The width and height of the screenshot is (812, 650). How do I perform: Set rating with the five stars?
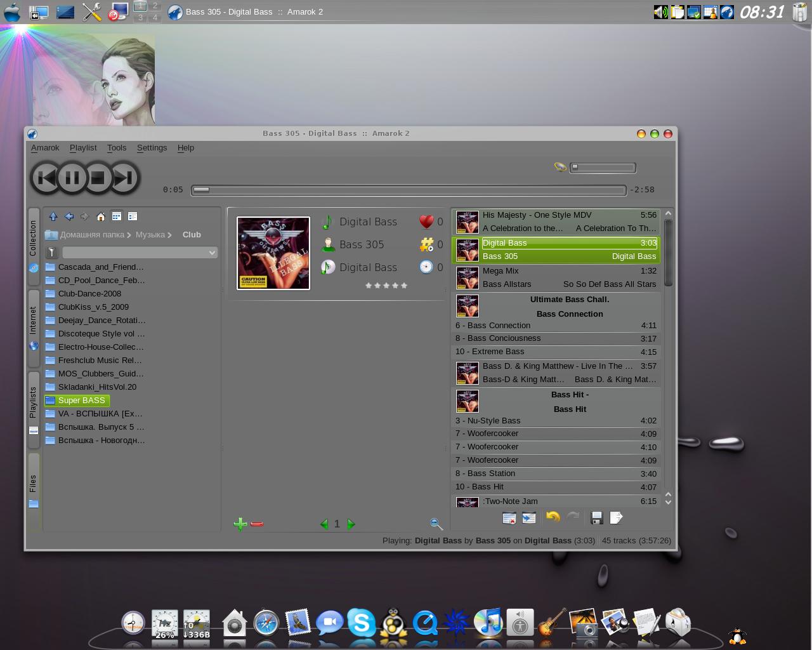[x=386, y=286]
